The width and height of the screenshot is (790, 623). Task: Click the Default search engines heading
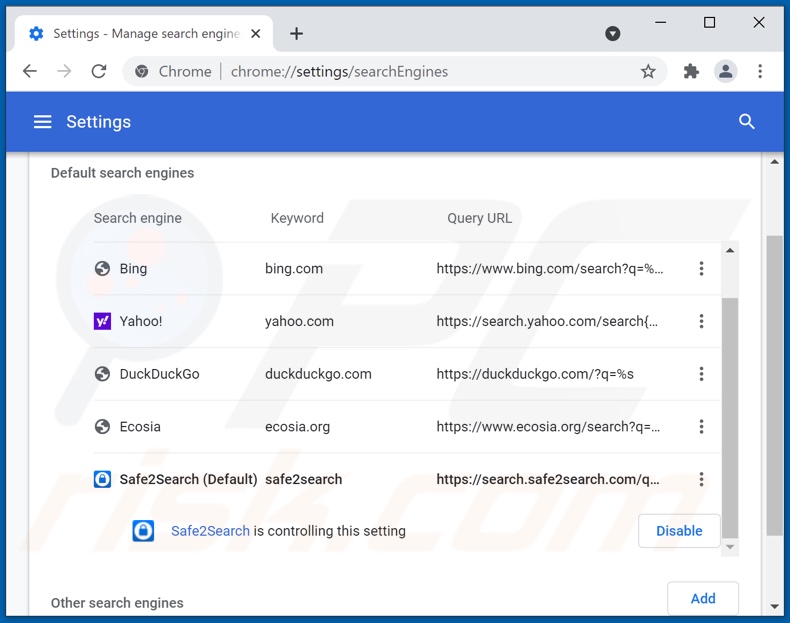point(122,173)
